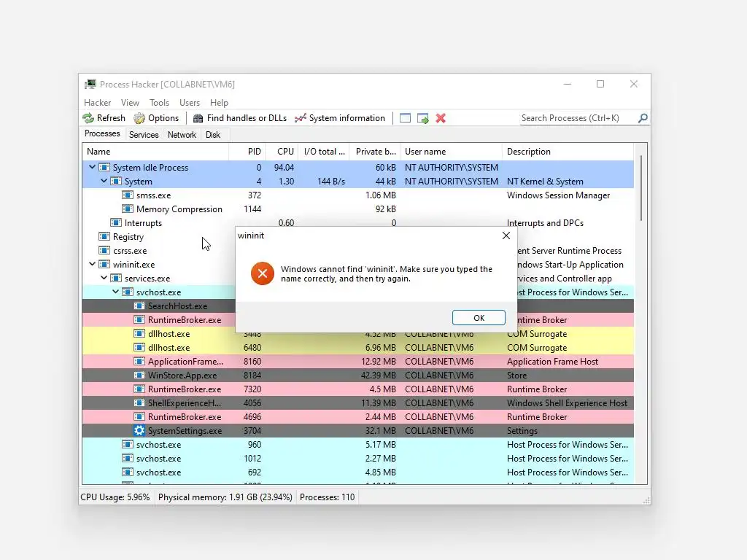Click the System Idle Process icon
Screen dimensions: 747x560
104,168
